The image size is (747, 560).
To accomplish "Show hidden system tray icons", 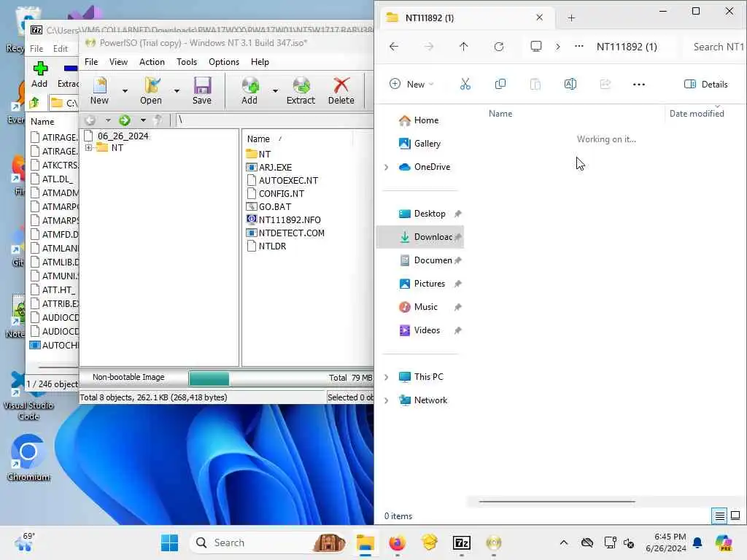I will pos(564,542).
